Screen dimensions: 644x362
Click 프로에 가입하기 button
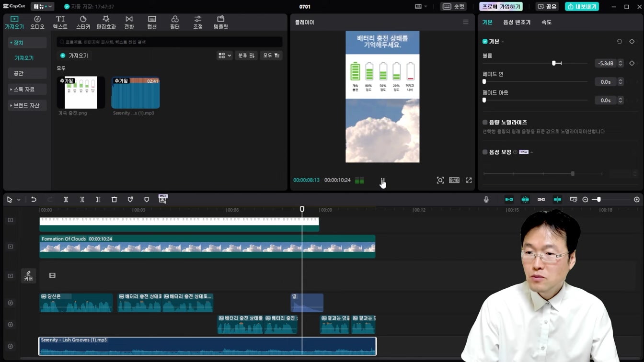[501, 7]
